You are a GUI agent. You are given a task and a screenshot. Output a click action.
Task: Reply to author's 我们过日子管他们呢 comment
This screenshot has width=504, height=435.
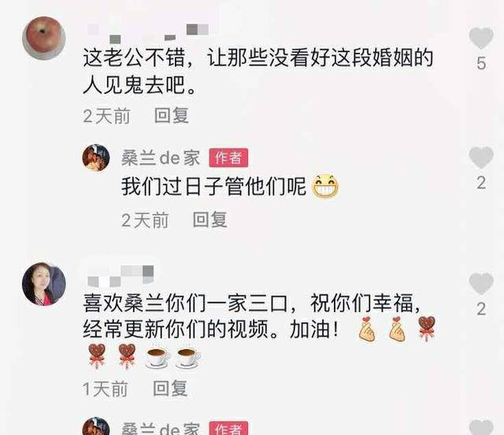[210, 220]
